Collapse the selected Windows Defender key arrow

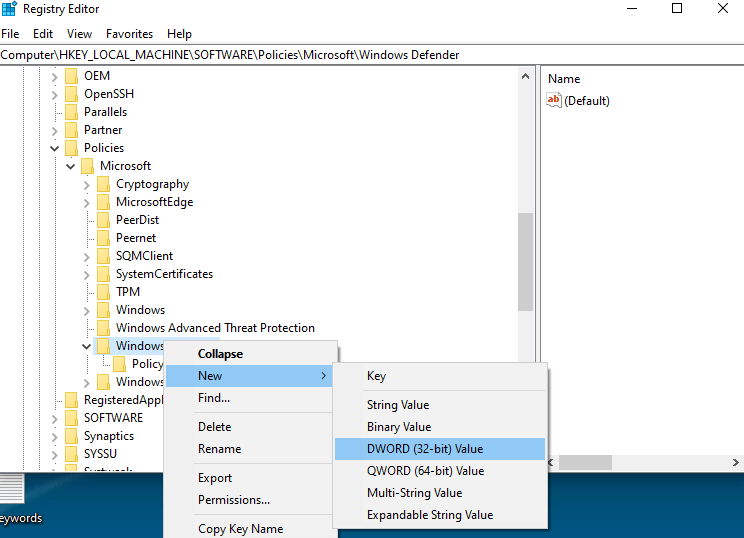tap(86, 347)
